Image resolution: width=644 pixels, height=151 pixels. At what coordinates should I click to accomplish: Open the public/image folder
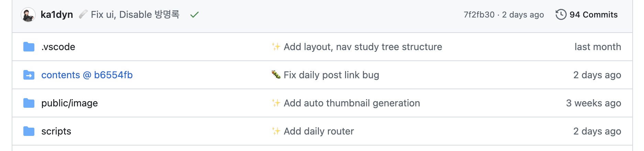pos(69,103)
